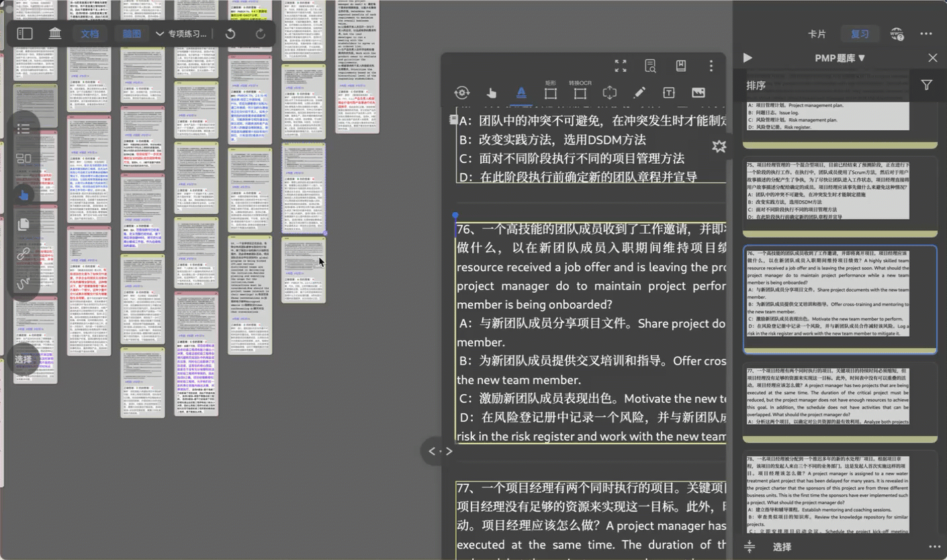Click the 选择 button on mind map canvas
947x560 pixels.
coord(24,359)
